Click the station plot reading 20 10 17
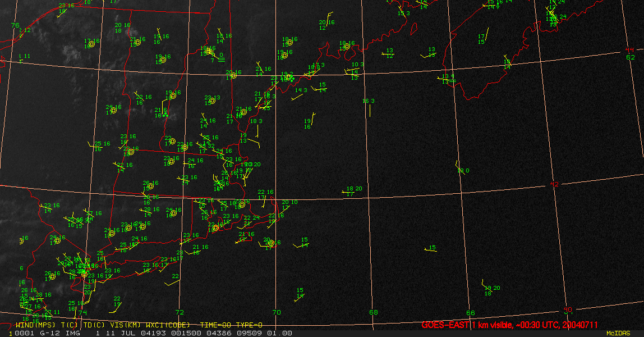 point(289,205)
